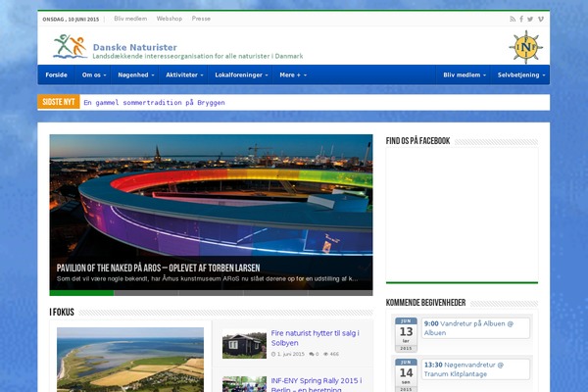Expand the Aktiviteter dropdown menu
The height and width of the screenshot is (392, 588).
click(184, 75)
